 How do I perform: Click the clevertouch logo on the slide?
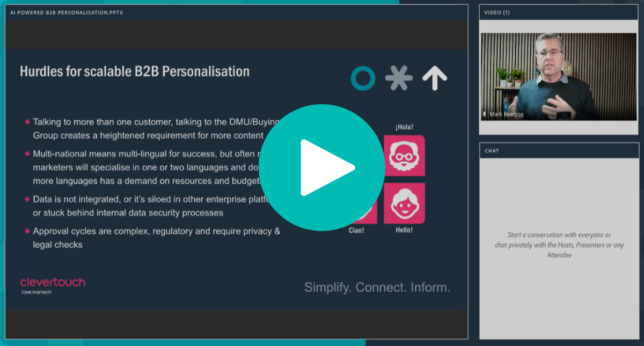coord(53,285)
